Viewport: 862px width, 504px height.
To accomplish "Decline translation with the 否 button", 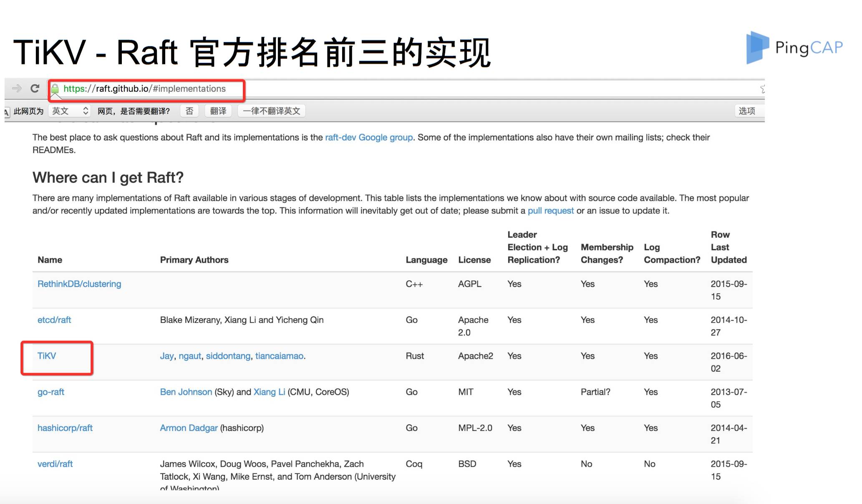I will (189, 111).
